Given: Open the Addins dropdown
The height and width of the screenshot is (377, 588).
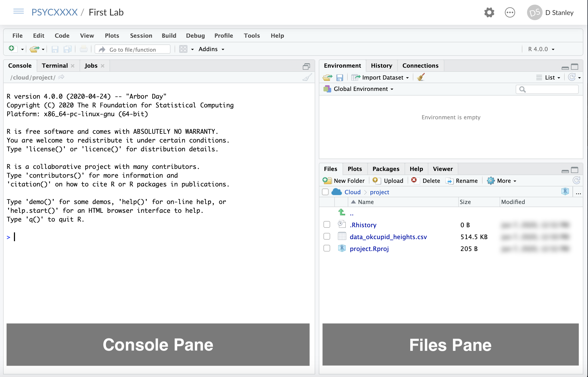Looking at the screenshot, I should click(211, 49).
